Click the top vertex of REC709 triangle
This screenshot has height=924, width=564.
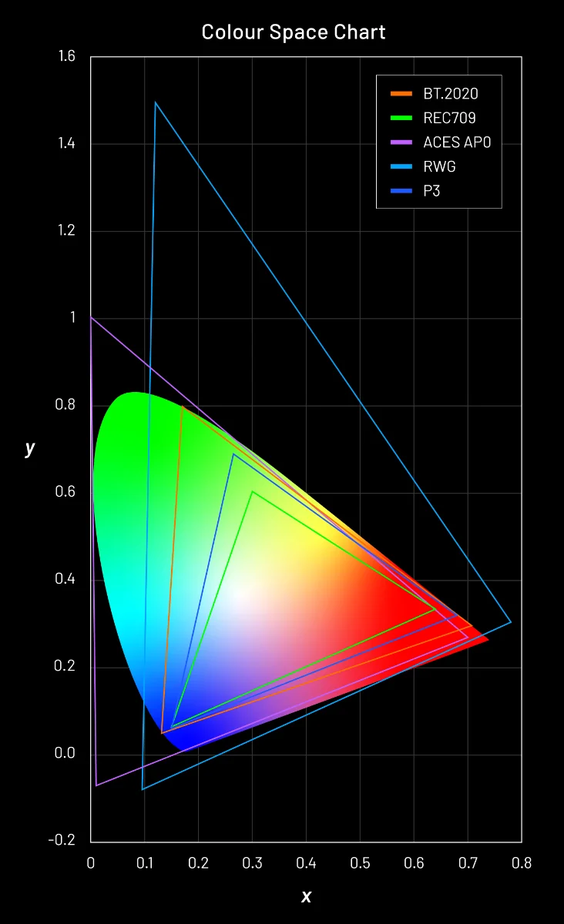tap(252, 491)
